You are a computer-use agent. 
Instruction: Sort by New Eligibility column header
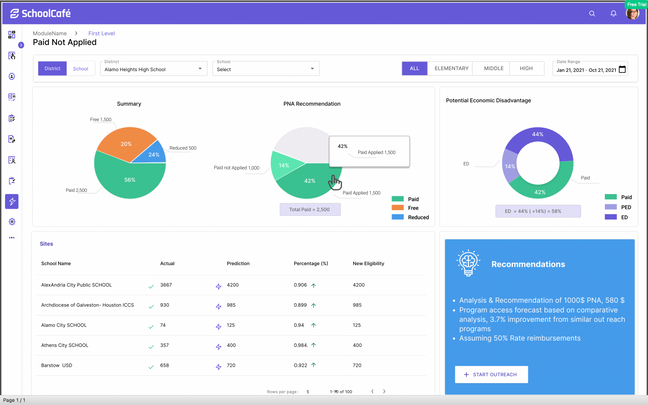[368, 263]
